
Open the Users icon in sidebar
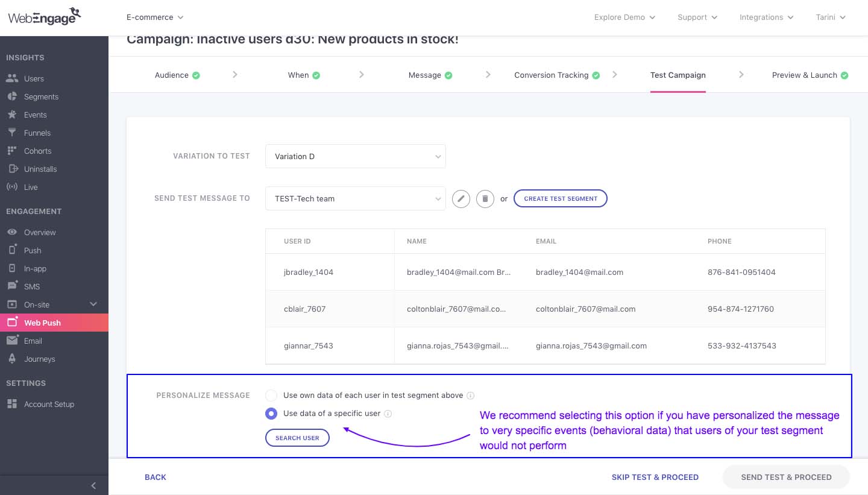click(x=12, y=78)
